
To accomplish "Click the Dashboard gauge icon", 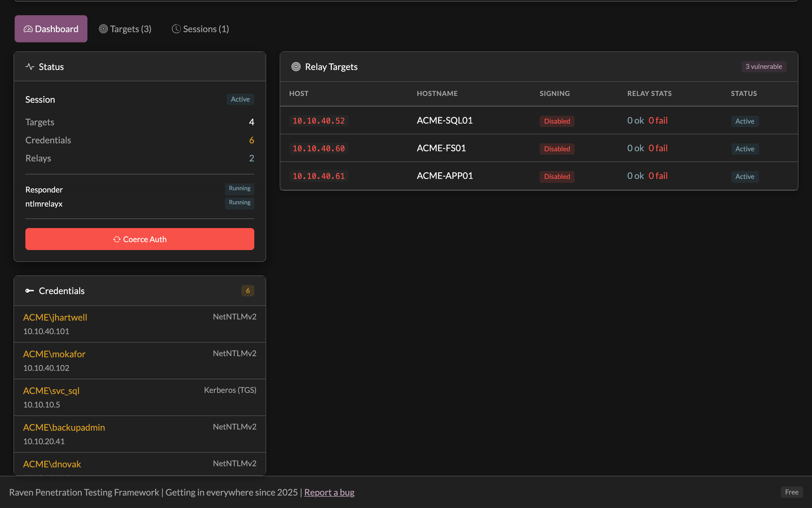I will click(x=28, y=29).
